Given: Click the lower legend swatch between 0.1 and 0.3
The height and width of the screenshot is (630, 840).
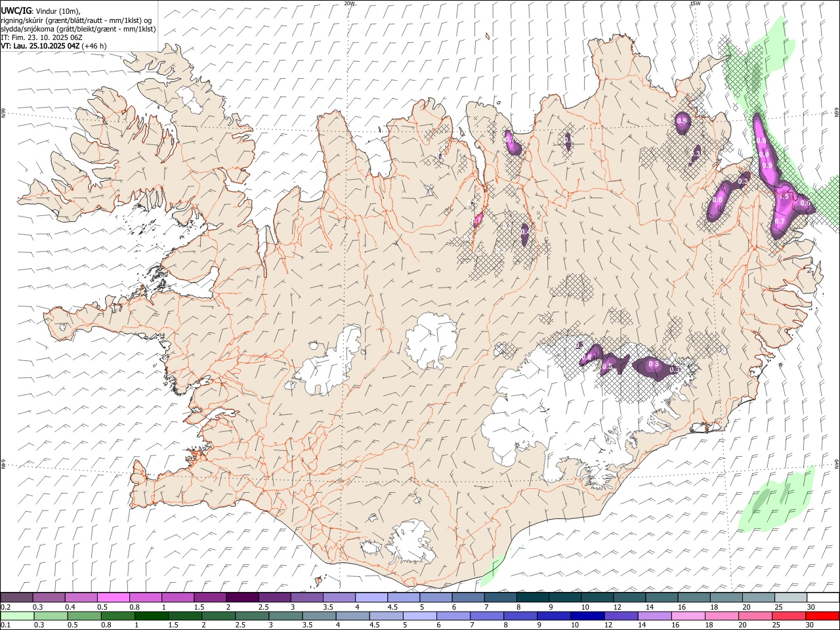Looking at the screenshot, I should tap(17, 616).
